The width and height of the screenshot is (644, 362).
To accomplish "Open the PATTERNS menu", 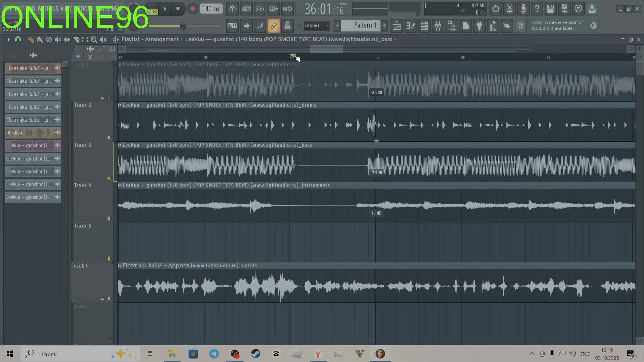I will (50, 8).
